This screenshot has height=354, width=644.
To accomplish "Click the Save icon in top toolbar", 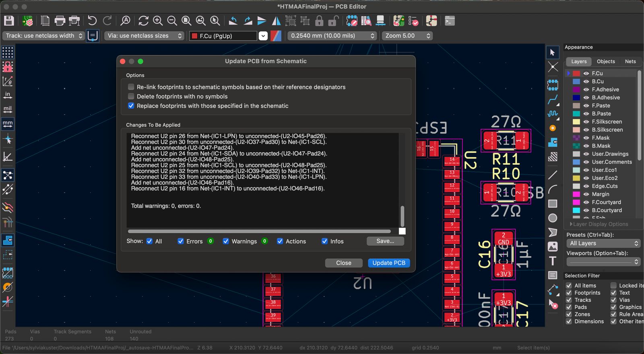I will (9, 21).
